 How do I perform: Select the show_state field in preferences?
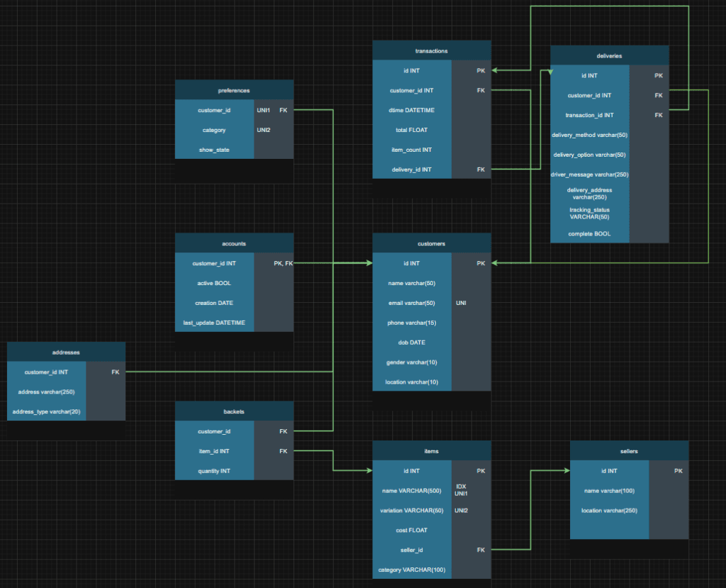[x=214, y=150]
